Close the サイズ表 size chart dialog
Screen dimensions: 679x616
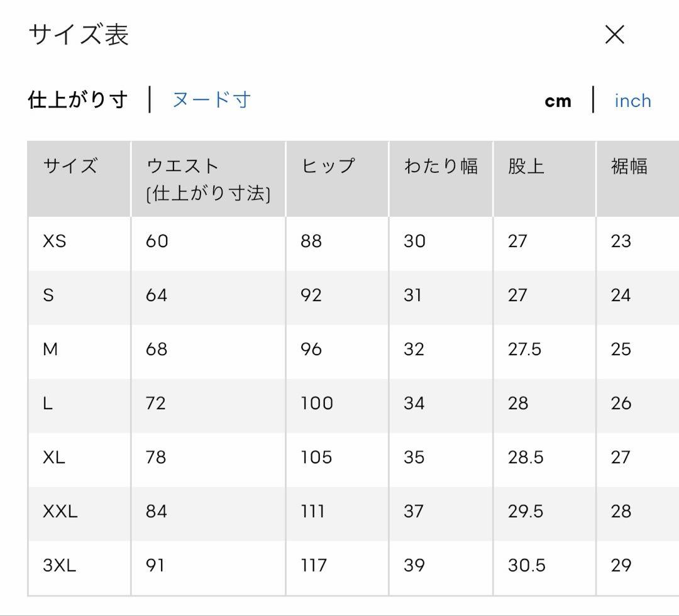pos(614,35)
